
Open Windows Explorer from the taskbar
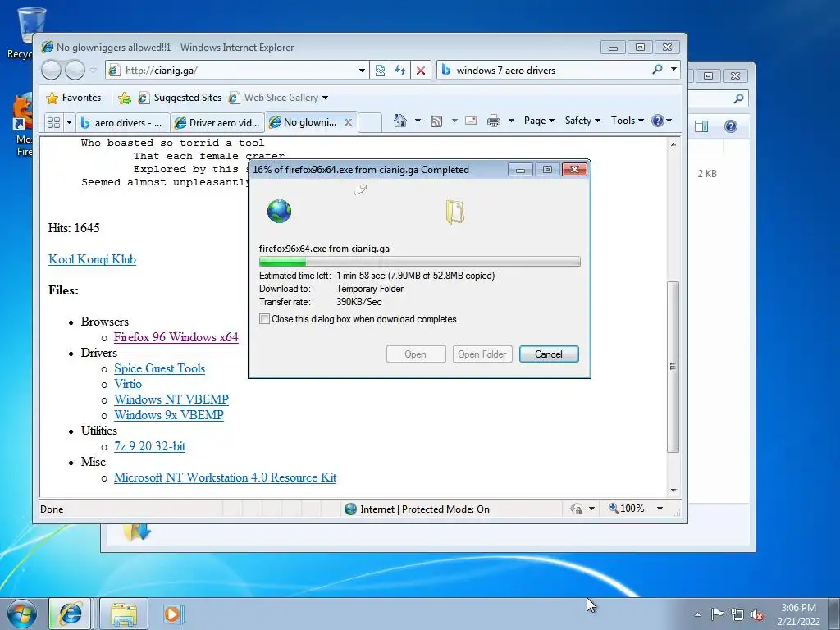click(124, 614)
